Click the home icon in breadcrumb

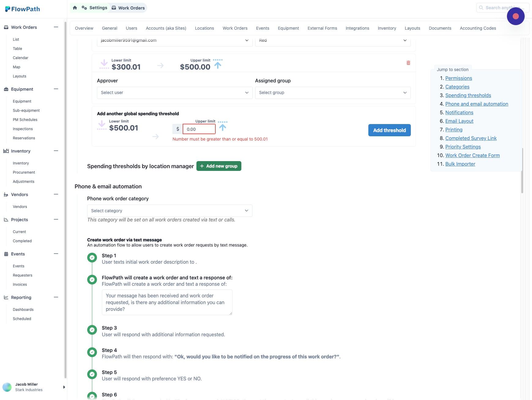pos(75,8)
